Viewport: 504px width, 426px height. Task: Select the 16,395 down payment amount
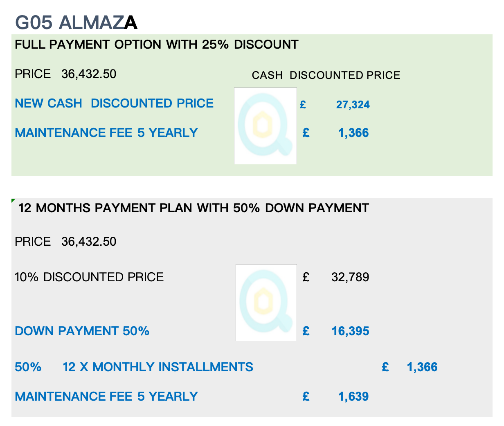click(350, 331)
